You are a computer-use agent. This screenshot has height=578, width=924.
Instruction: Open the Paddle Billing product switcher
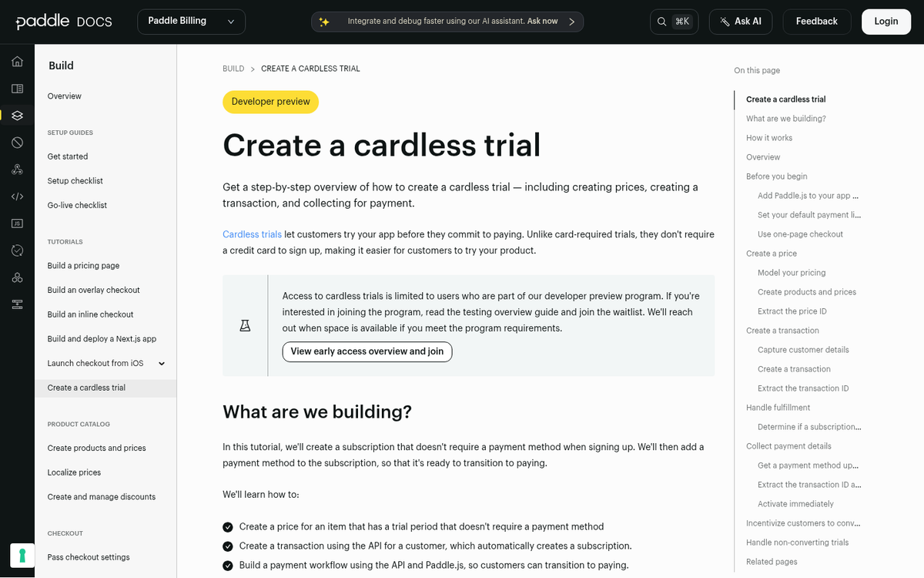(x=190, y=22)
